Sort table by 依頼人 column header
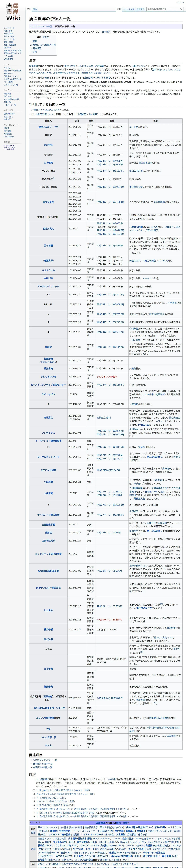186x868 pixels. tap(48, 121)
